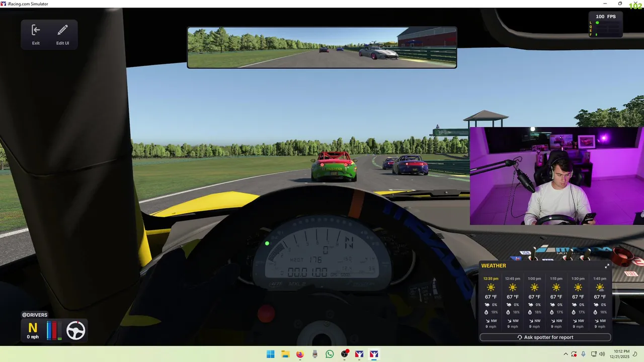The image size is (644, 362).
Task: Click the sync status tray icon
Action: point(574,354)
